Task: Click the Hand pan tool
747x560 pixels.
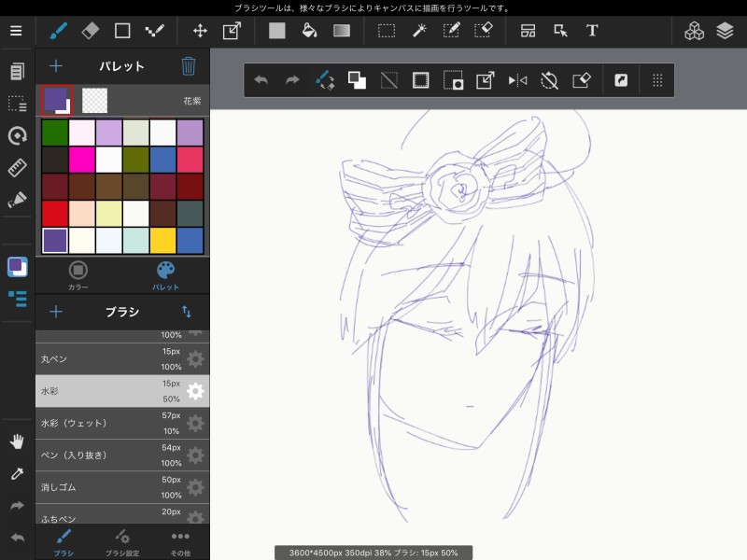Action: (x=17, y=441)
